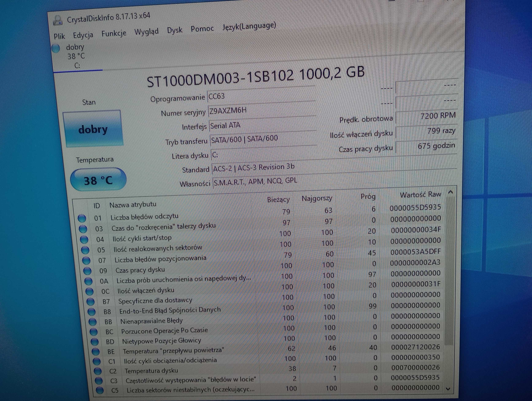The width and height of the screenshot is (532, 401).
Task: Click the Bieżący column header
Action: coord(278,200)
